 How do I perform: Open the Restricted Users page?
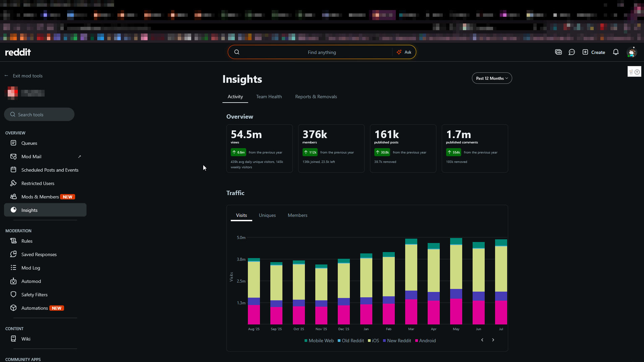point(45,183)
